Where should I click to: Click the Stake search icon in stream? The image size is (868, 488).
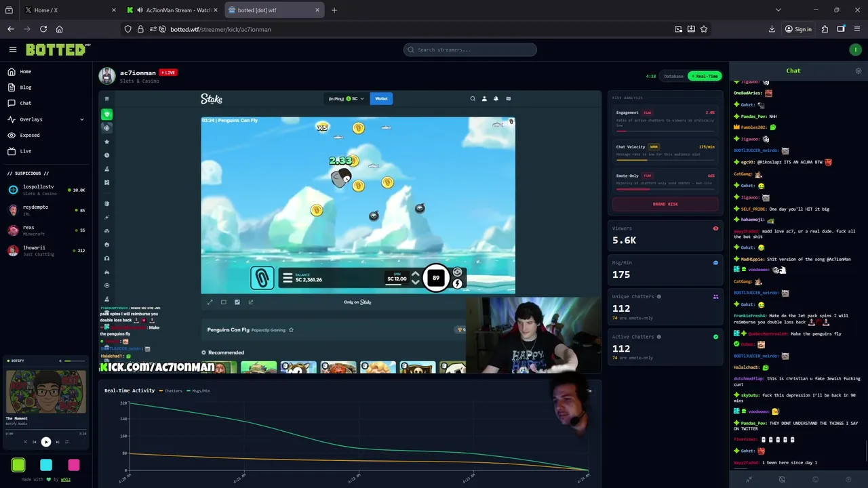point(473,99)
